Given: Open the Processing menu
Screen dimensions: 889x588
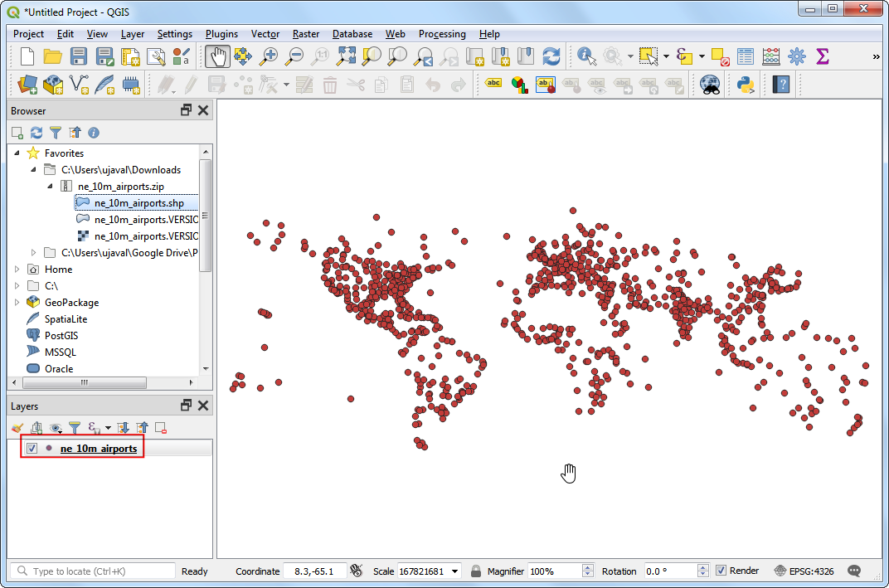Looking at the screenshot, I should [441, 34].
